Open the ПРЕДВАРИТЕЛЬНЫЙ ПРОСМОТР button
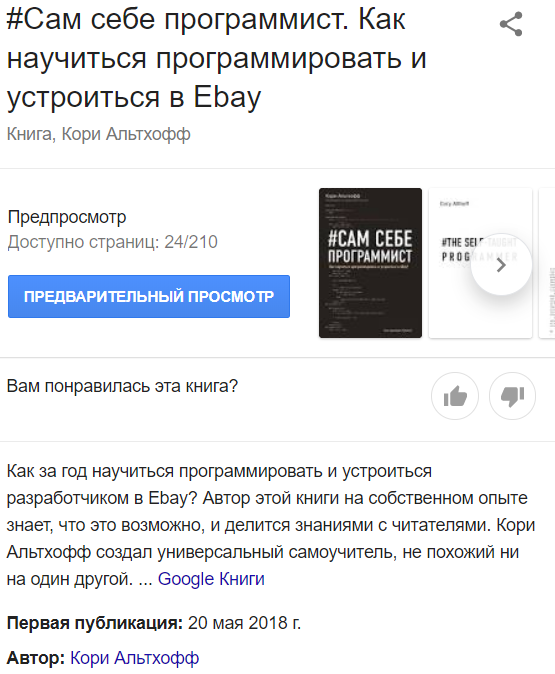The width and height of the screenshot is (555, 674). click(x=149, y=297)
